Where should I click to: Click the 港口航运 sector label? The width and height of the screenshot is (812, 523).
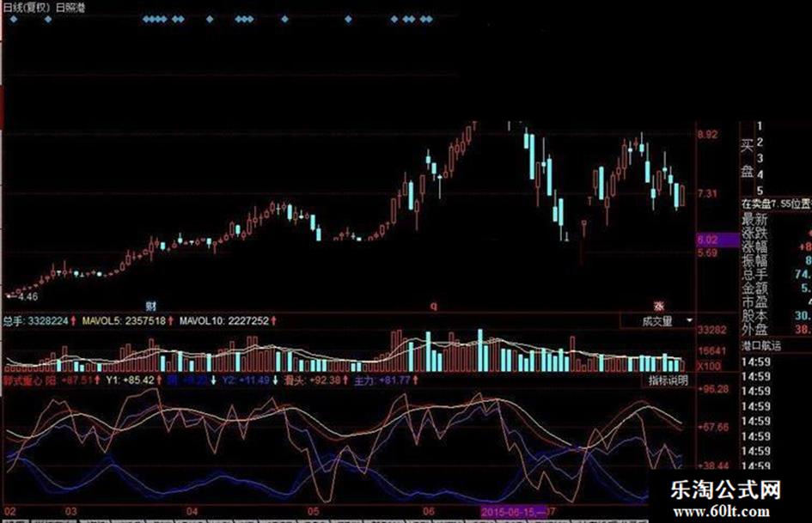(760, 345)
